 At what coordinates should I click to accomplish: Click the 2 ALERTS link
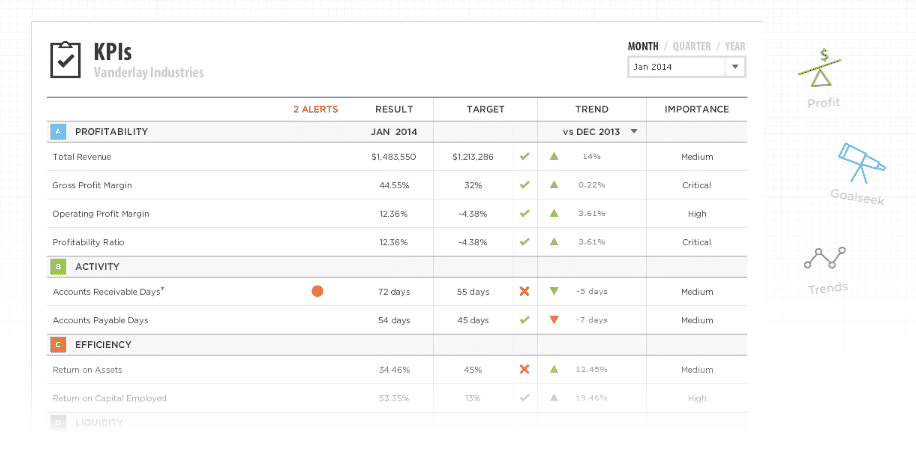point(315,109)
